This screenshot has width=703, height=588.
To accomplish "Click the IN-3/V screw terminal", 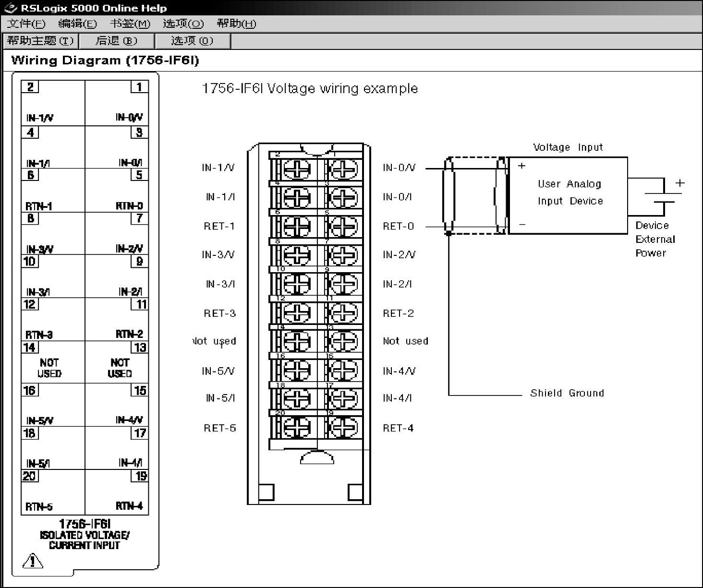I will (x=297, y=255).
